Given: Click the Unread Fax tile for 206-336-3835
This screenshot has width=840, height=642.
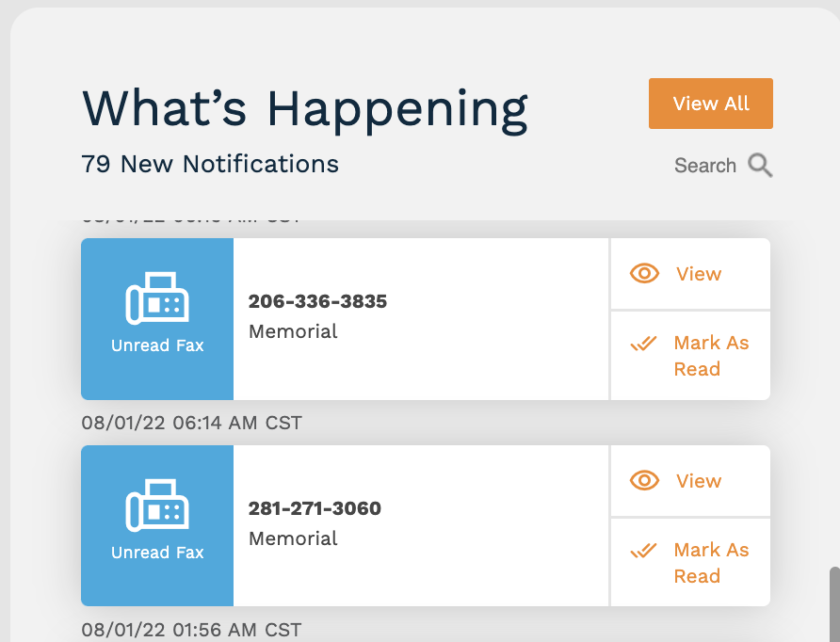Looking at the screenshot, I should (157, 319).
